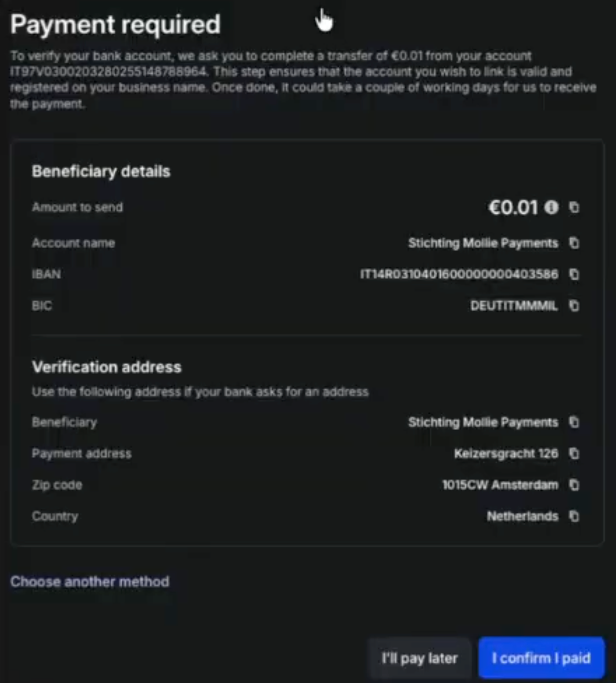Copy the €0.01 amount to send
Viewport: 616px width, 683px height.
574,207
